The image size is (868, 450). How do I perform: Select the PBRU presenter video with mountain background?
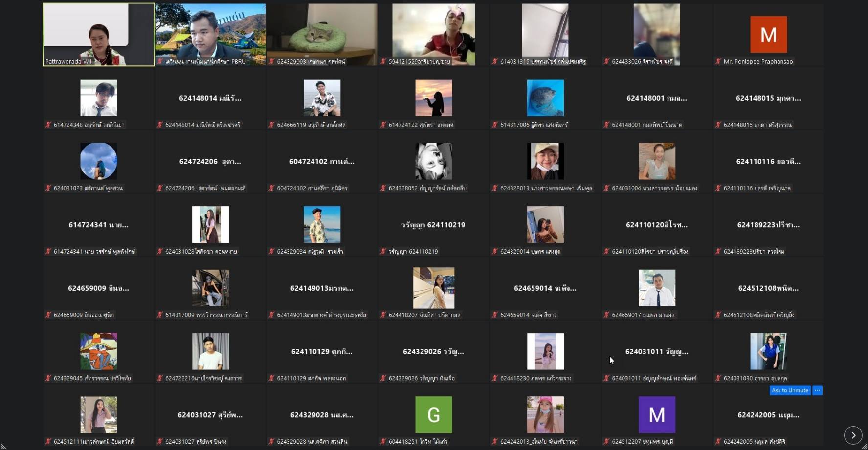point(210,34)
